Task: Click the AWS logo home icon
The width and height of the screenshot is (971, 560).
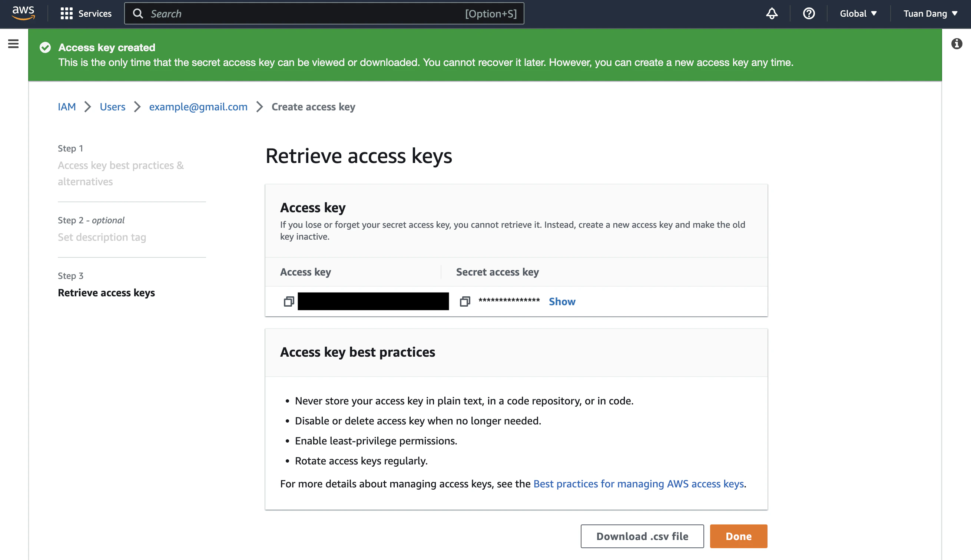Action: click(23, 13)
